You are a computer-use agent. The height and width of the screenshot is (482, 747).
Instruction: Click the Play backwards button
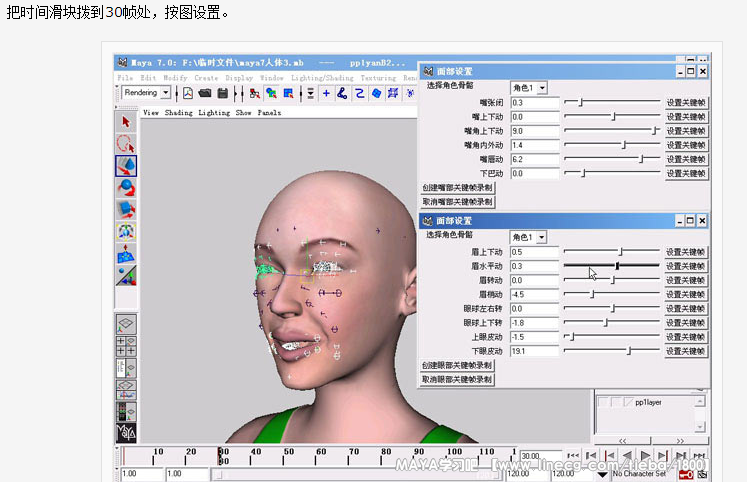pos(627,456)
